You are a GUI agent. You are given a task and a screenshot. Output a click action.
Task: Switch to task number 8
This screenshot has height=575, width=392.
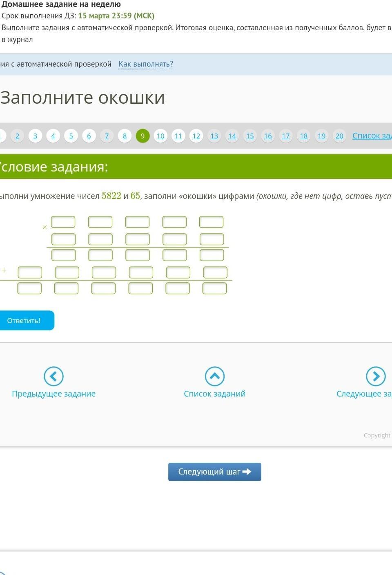coord(125,136)
